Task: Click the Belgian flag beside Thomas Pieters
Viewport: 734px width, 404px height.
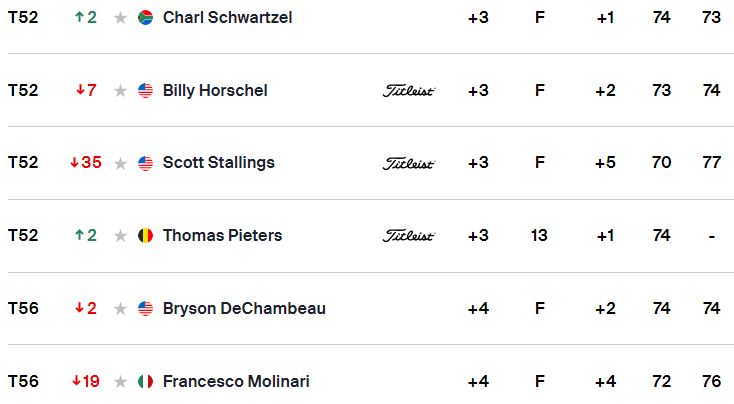Action: [146, 235]
